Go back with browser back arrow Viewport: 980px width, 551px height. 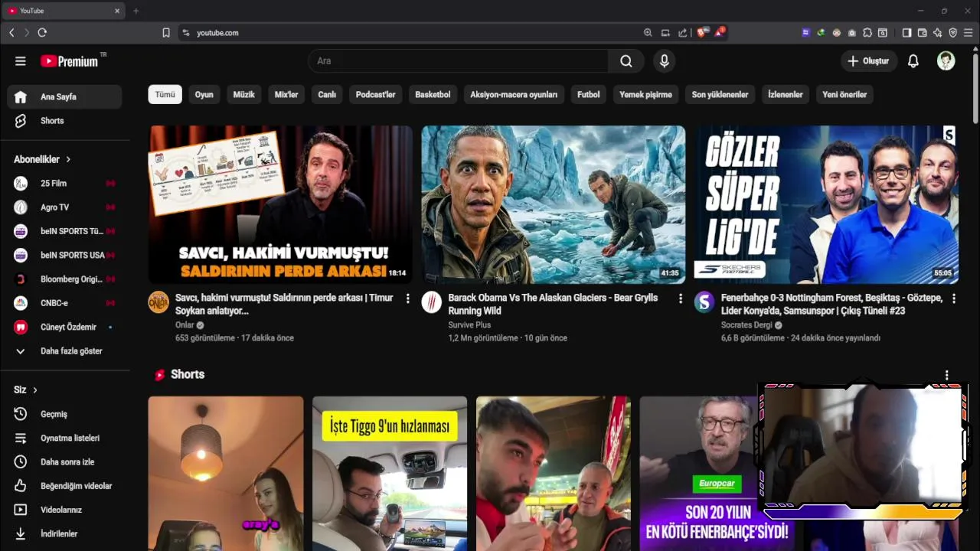(11, 33)
